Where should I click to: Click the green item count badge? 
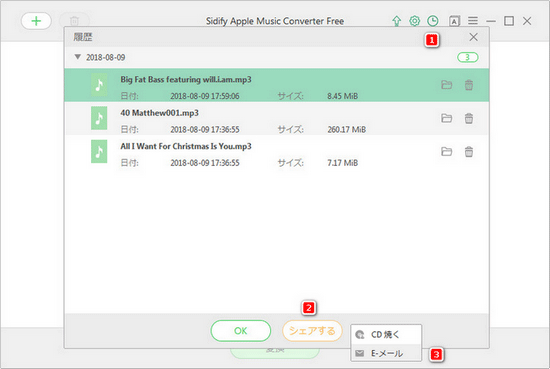click(468, 57)
